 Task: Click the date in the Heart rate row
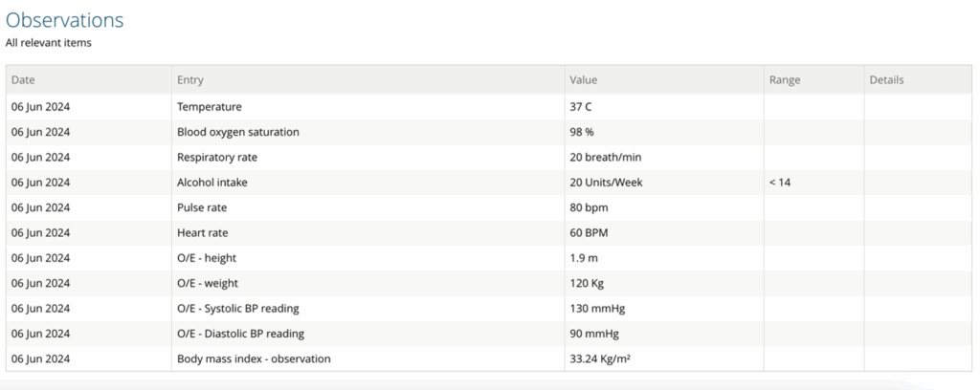coord(40,232)
